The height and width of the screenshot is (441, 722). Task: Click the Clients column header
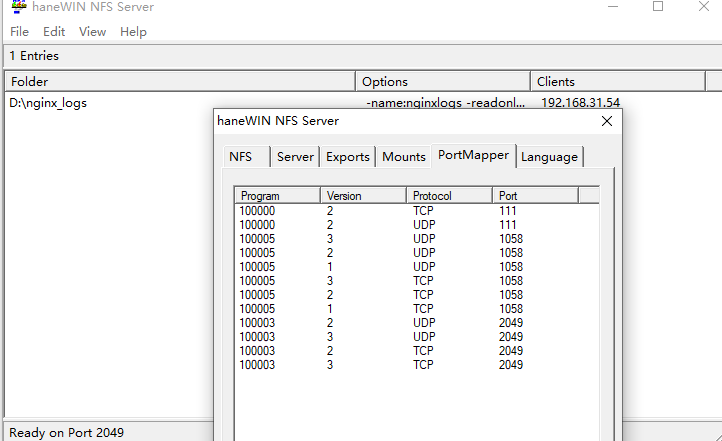pyautogui.click(x=618, y=81)
